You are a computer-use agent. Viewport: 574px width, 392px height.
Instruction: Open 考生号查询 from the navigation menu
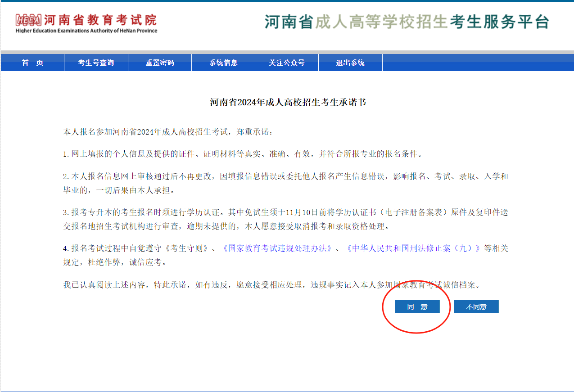(96, 62)
